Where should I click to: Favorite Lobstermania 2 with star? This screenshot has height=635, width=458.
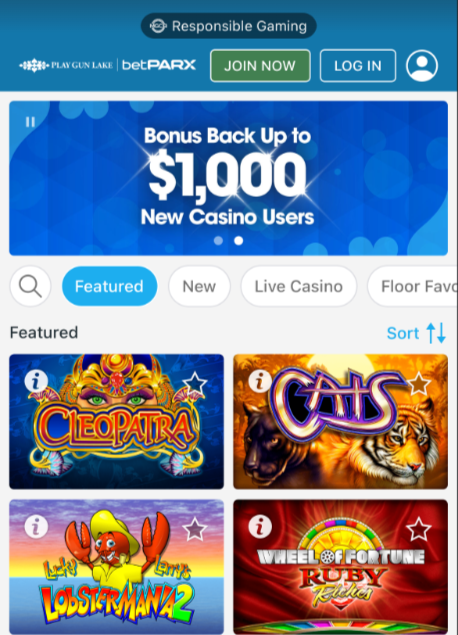(195, 529)
